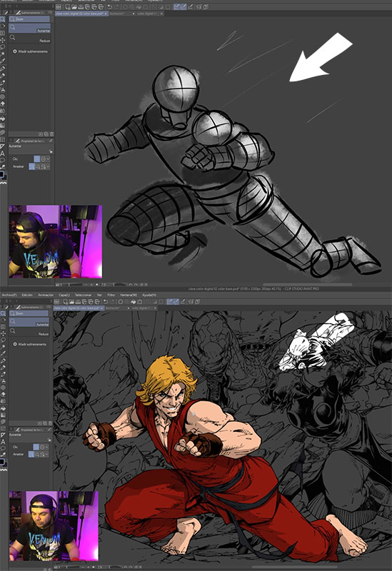Select the Lasso selection tool in lower window
Viewport: 392px width, 571px height.
(3, 340)
